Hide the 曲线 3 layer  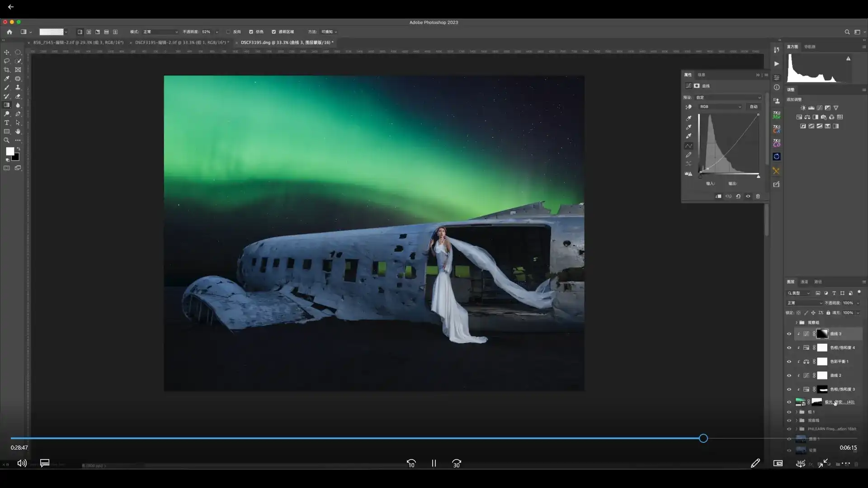[789, 334]
